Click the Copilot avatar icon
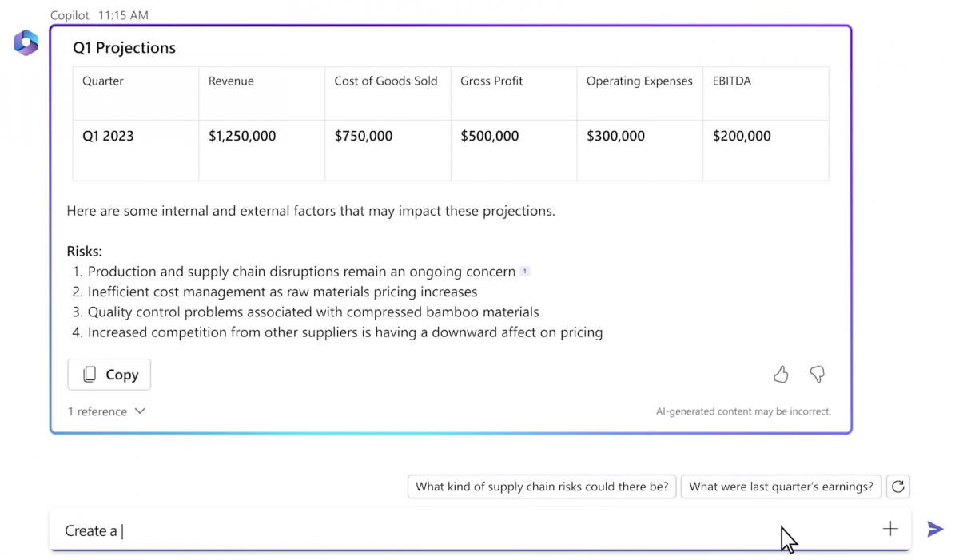 click(26, 42)
